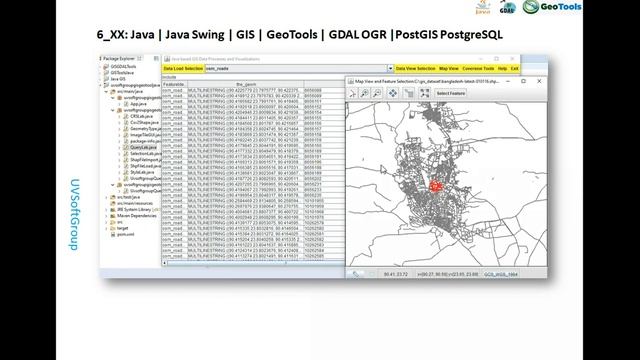Screen dimensions: 640x360
Task: Select the pan tool with blue arrows
Action: point(393,93)
